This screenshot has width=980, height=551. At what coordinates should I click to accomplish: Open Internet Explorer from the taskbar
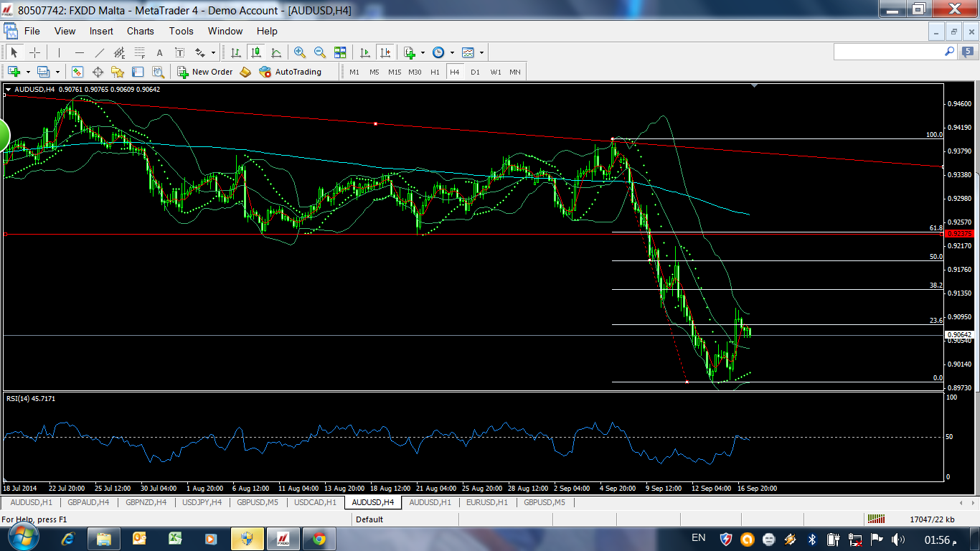click(x=69, y=538)
